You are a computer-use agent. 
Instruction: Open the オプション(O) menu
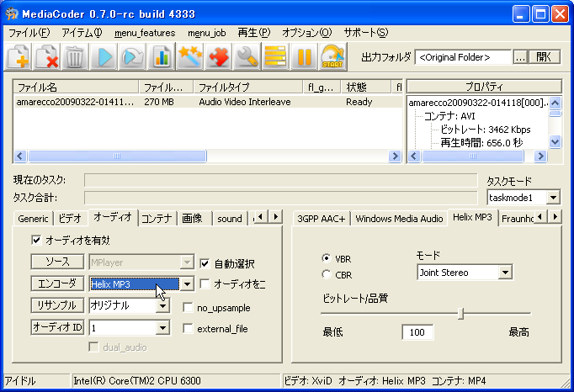[x=306, y=33]
